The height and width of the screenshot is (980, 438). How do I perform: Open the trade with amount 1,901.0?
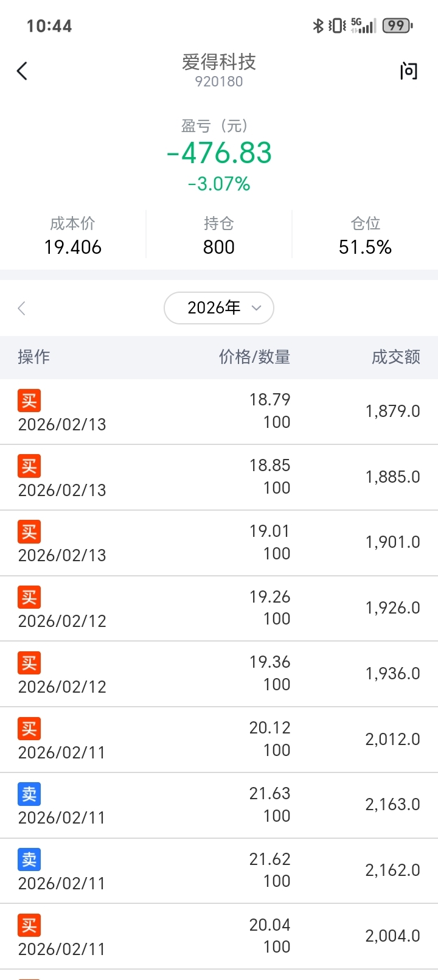(392, 542)
